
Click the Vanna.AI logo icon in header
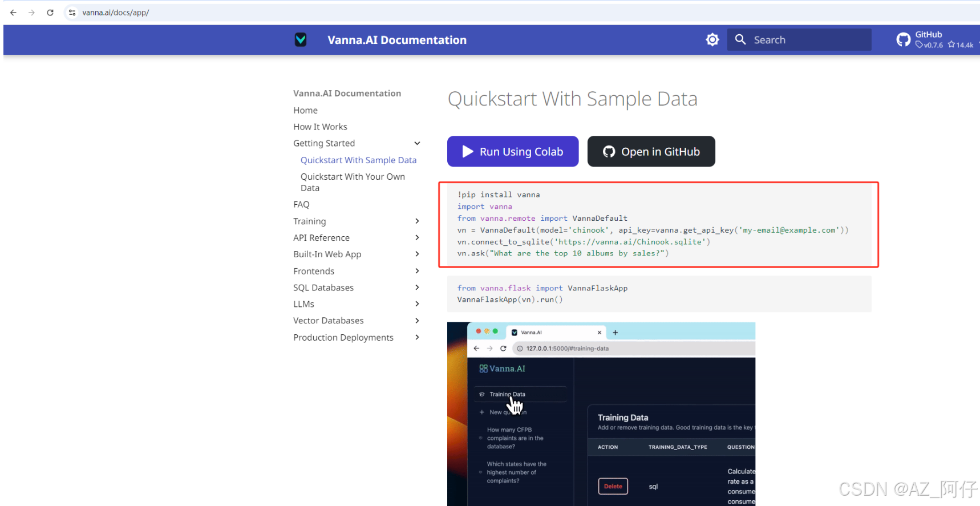click(301, 39)
